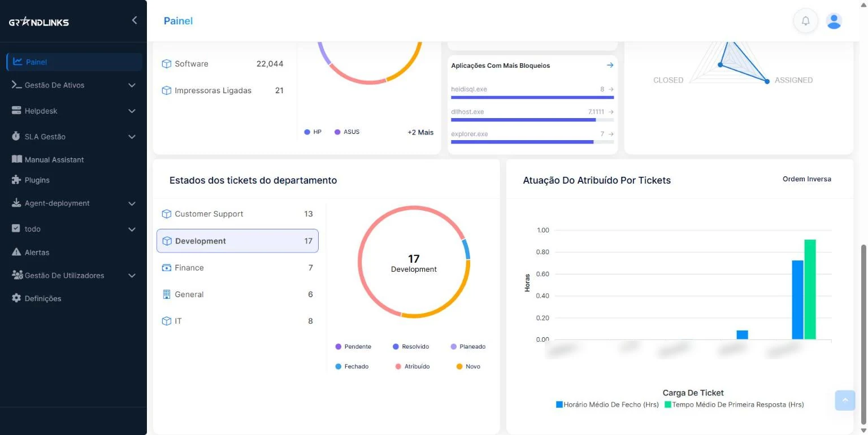Click the Ordem Inversa button
The image size is (868, 435).
coord(806,179)
